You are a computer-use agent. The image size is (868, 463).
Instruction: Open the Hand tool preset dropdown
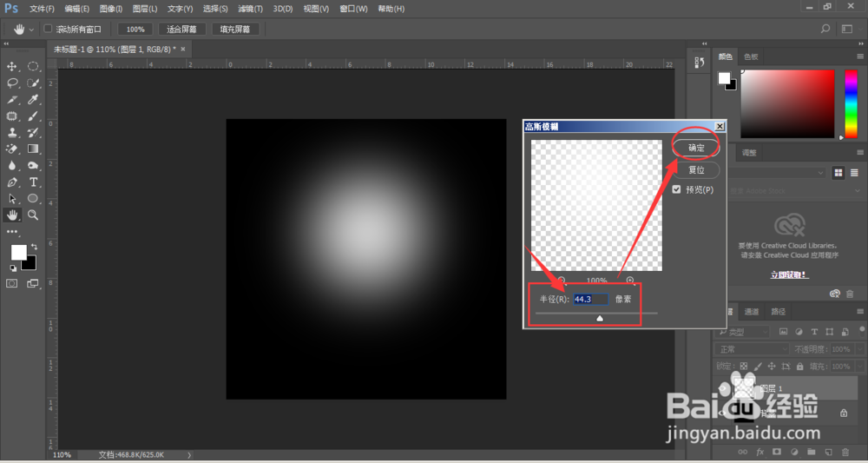click(31, 30)
